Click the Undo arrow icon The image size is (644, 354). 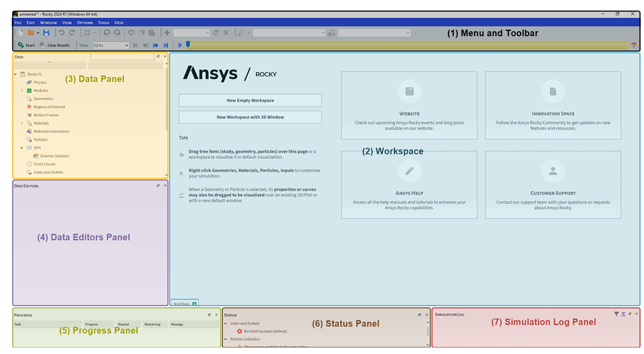[62, 33]
